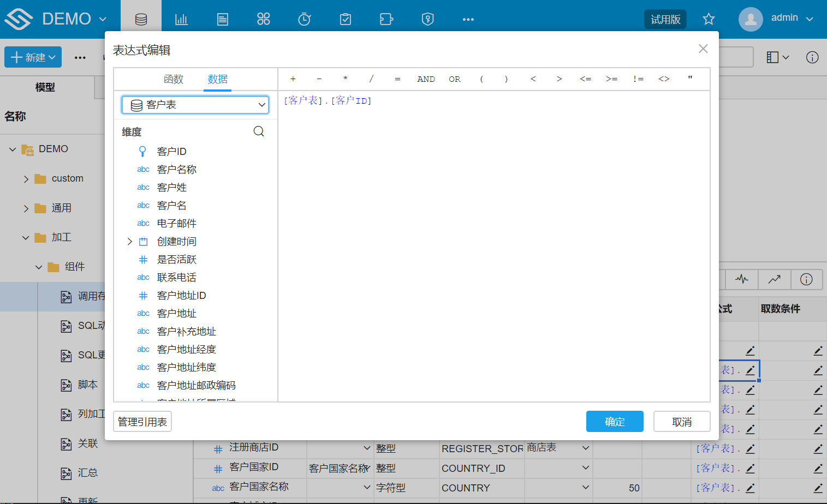Screen dimensions: 827x504
Task: Click the star favorite icon near admin
Action: click(708, 18)
